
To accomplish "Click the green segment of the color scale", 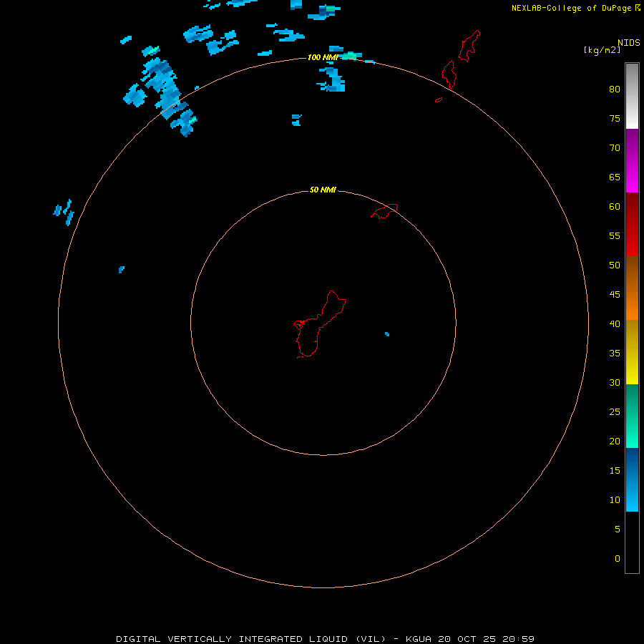I will coord(632,416).
